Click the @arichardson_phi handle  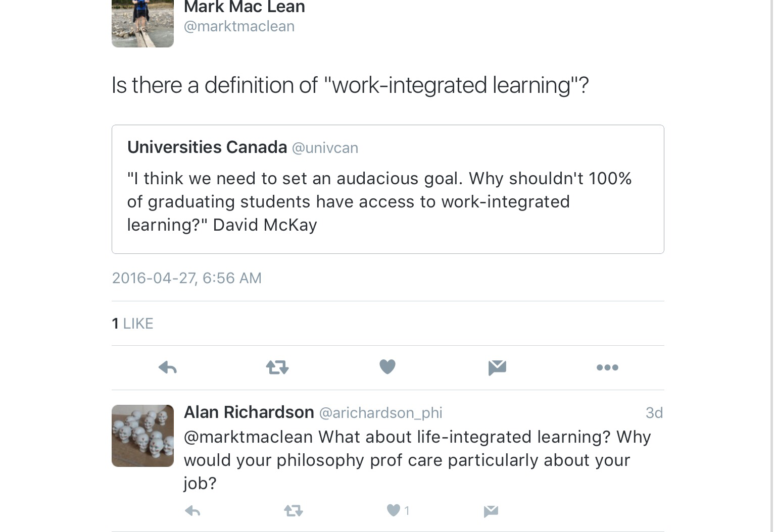tap(380, 413)
